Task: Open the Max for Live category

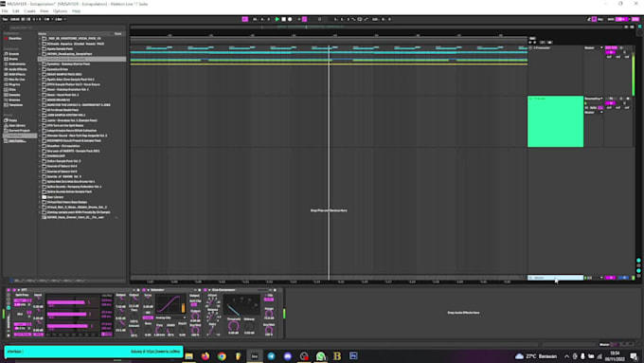Action: (x=17, y=80)
